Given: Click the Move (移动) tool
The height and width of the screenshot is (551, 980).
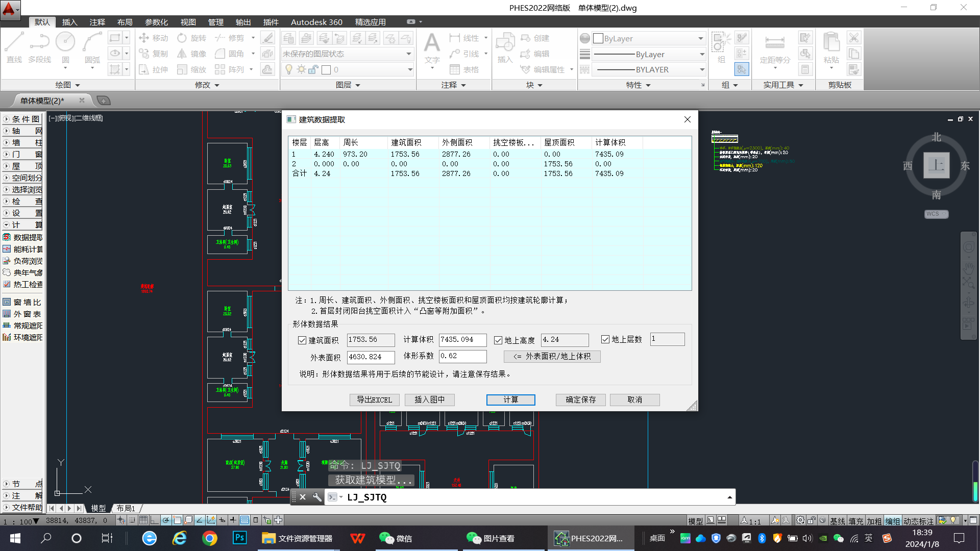Looking at the screenshot, I should [x=154, y=38].
